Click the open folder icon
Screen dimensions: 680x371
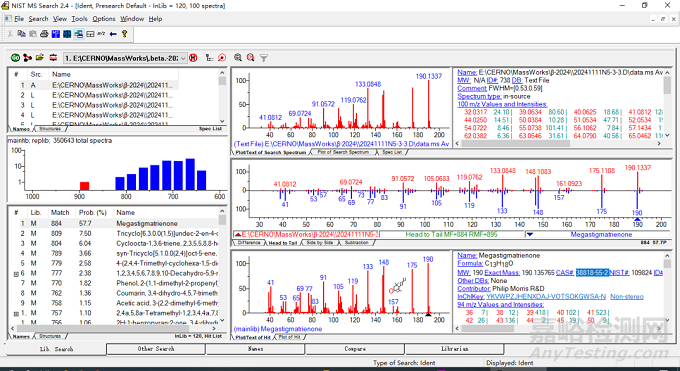40,58
